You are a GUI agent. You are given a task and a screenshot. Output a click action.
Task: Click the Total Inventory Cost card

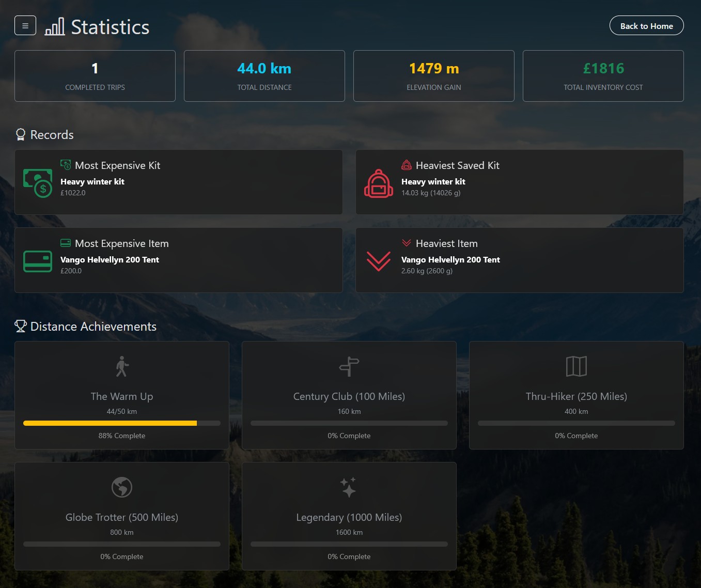click(x=603, y=76)
